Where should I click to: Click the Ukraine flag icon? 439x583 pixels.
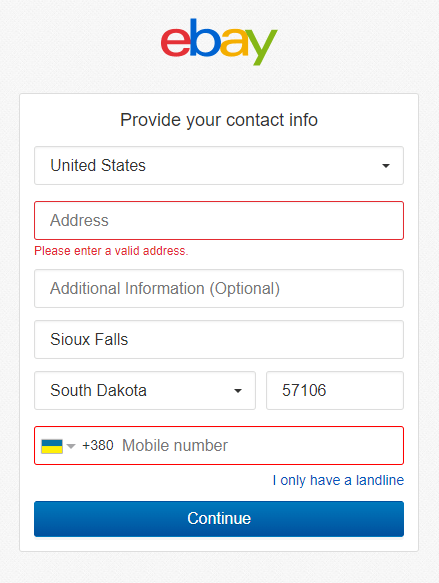tap(52, 446)
